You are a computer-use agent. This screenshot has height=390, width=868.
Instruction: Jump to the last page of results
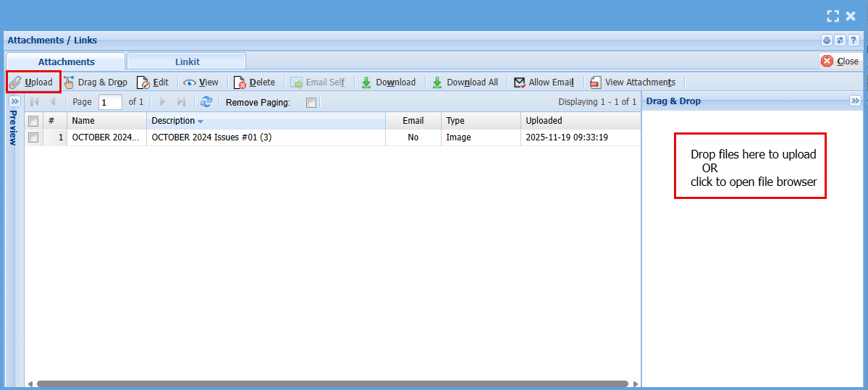[180, 102]
